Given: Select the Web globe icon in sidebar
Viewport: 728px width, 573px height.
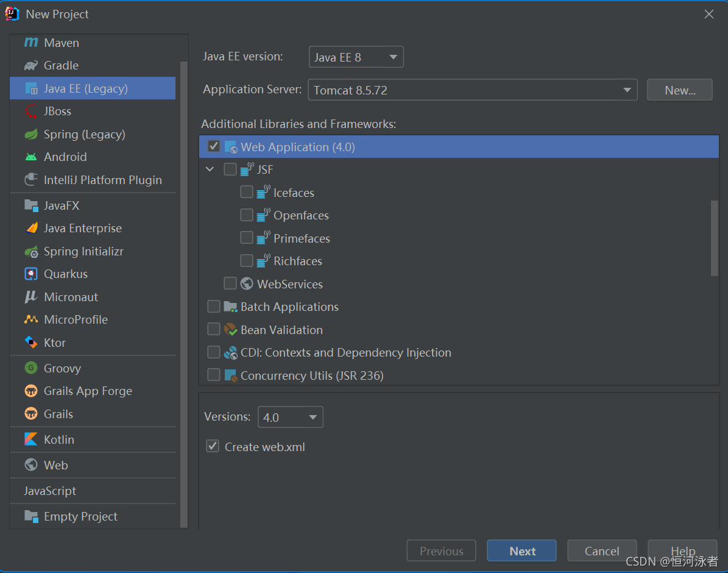Looking at the screenshot, I should (31, 464).
